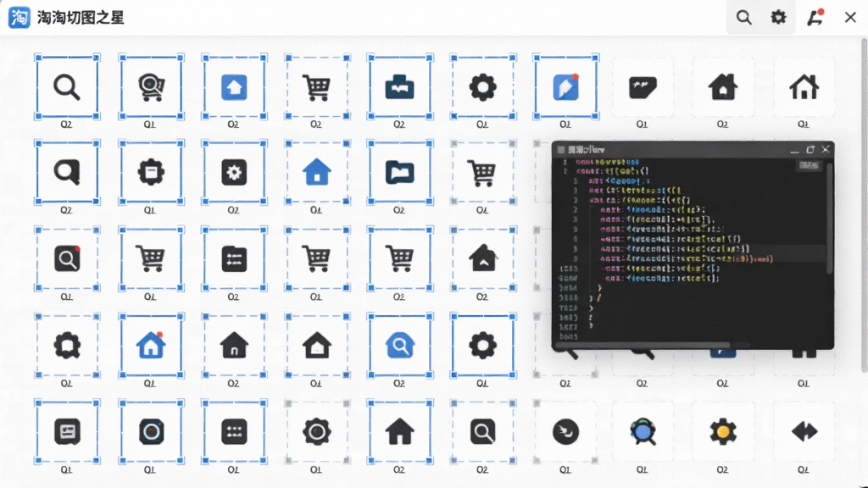
Task: Click the vertical scrollbar of the code window
Action: (x=829, y=219)
